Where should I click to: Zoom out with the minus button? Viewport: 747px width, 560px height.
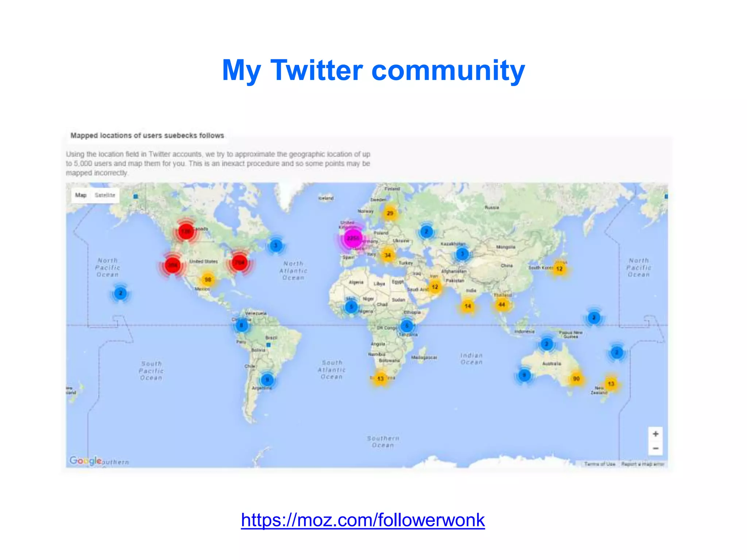click(x=655, y=448)
